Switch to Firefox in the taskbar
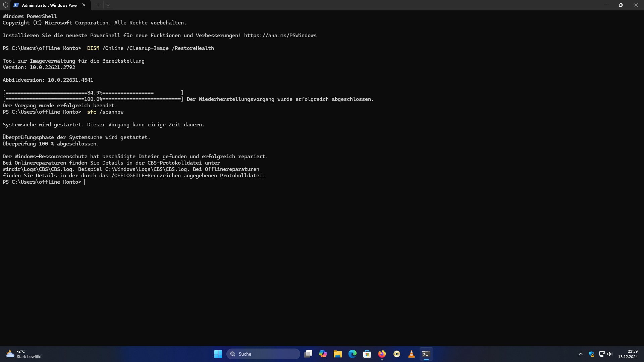This screenshot has height=362, width=644. pos(382,354)
